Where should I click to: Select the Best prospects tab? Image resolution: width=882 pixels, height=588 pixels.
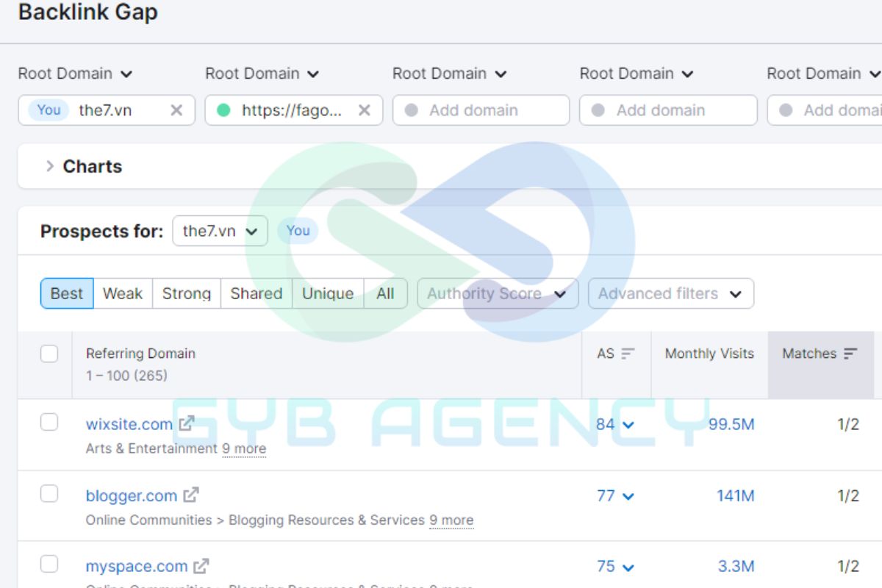67,293
